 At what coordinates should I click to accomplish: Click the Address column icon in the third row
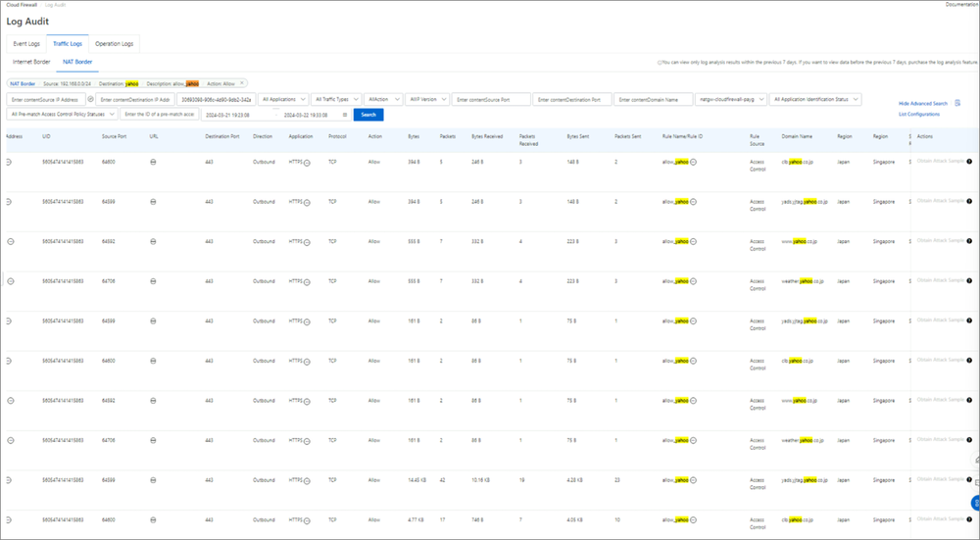pos(10,240)
